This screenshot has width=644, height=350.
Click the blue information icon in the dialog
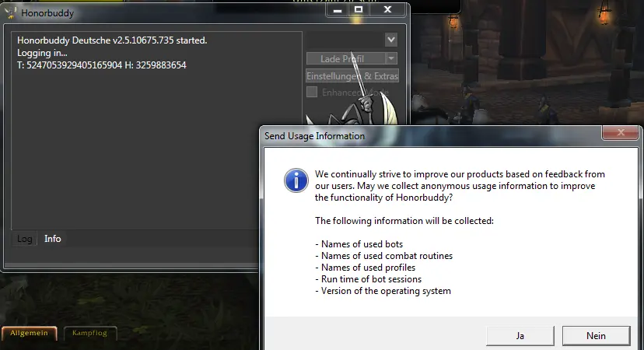tap(296, 180)
